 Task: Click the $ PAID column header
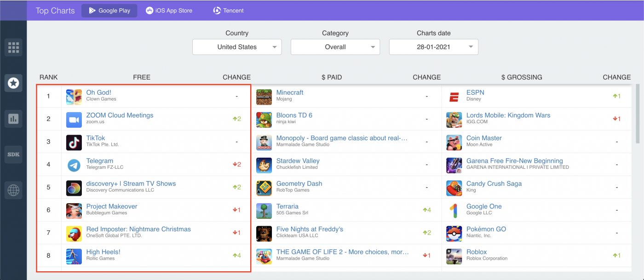[332, 77]
